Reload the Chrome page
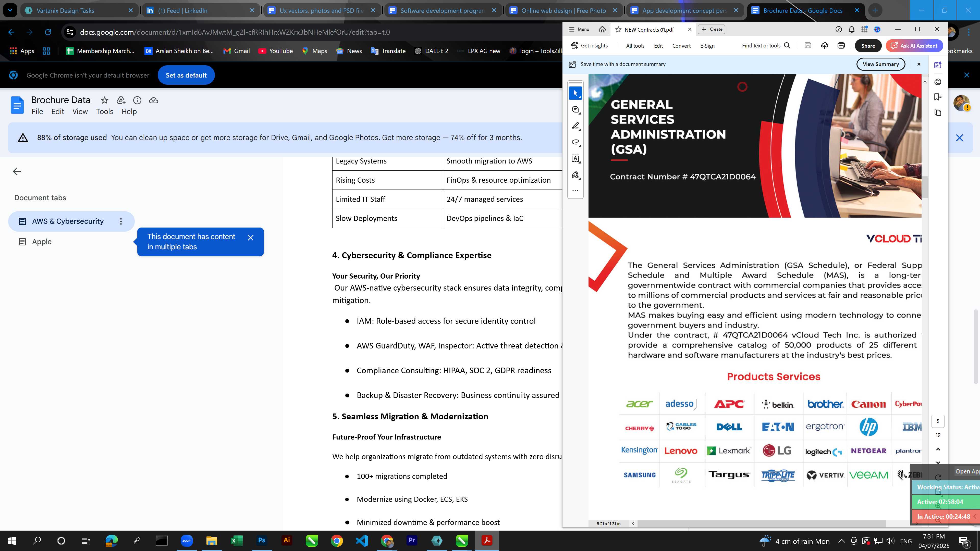980x551 pixels. pyautogui.click(x=48, y=32)
